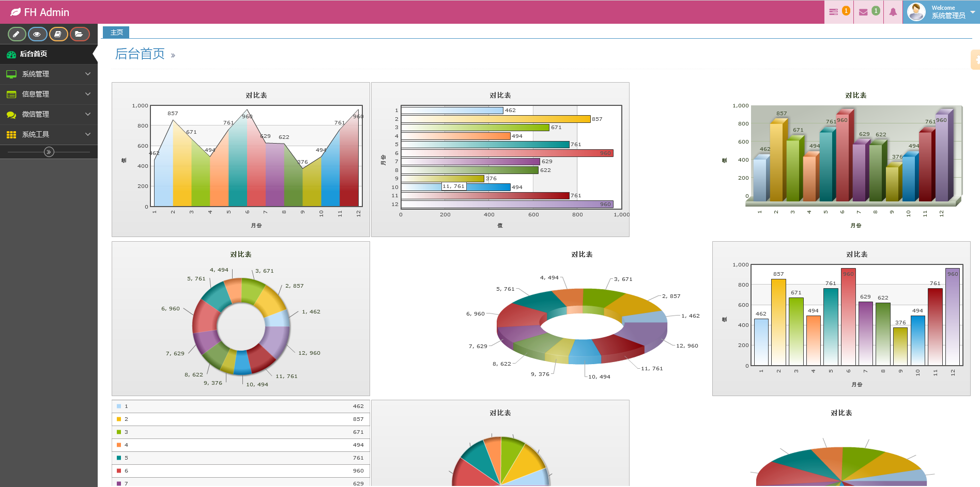This screenshot has height=487, width=980.
Task: Expand the 微信管理 menu chevron
Action: tap(88, 114)
